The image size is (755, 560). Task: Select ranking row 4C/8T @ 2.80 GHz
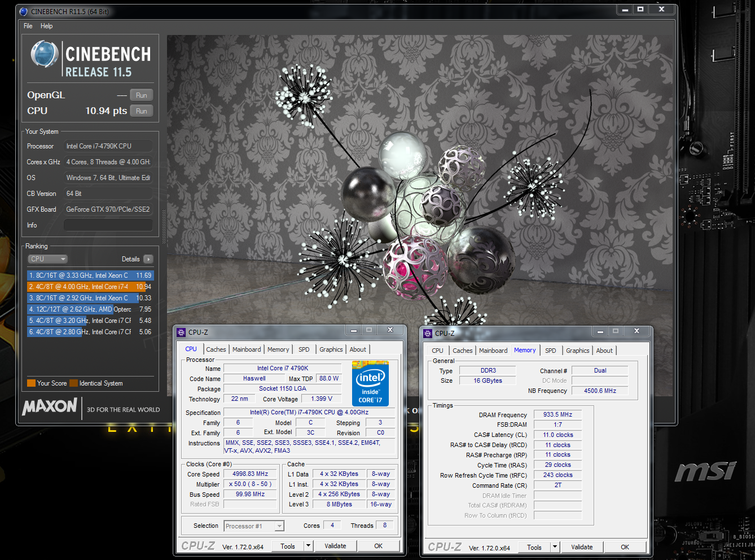pos(90,332)
